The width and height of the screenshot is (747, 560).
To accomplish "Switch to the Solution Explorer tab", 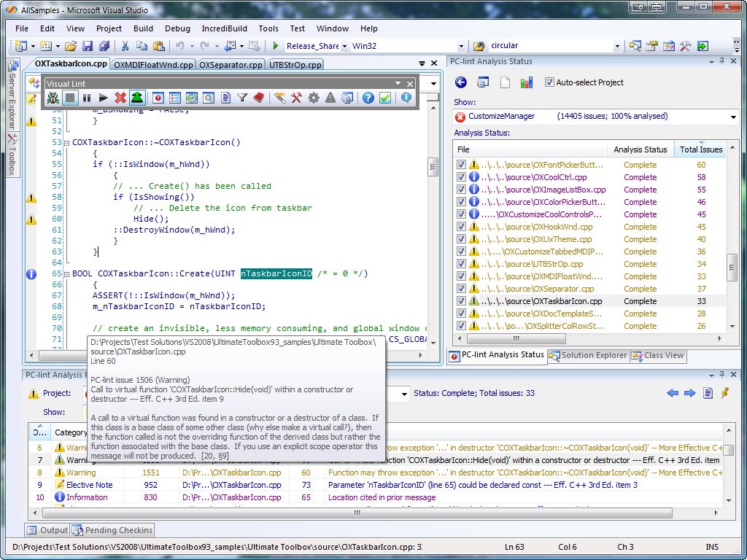I will click(589, 355).
